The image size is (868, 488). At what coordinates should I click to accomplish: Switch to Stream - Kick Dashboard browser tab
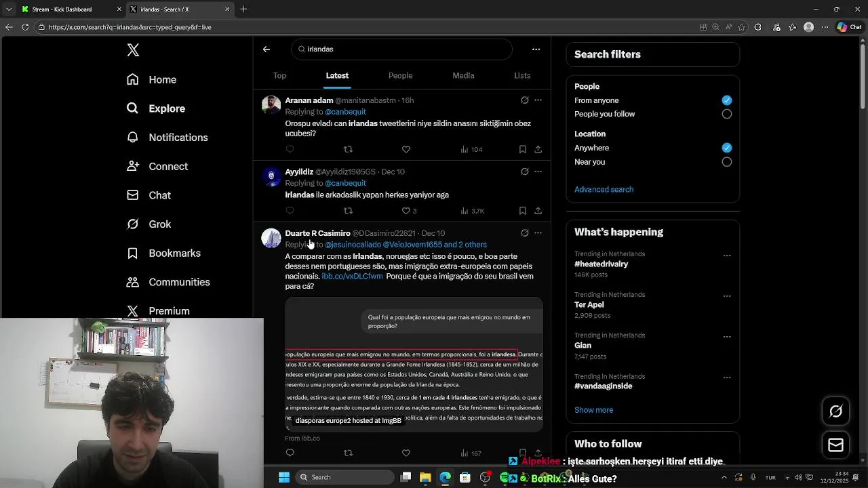tap(71, 9)
